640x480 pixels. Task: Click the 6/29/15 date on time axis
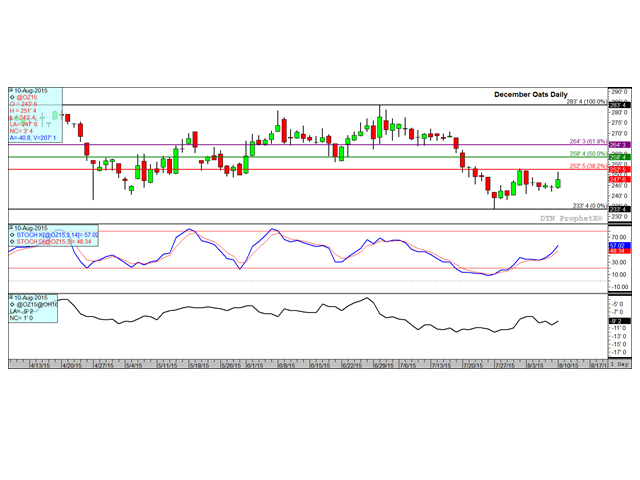384,365
